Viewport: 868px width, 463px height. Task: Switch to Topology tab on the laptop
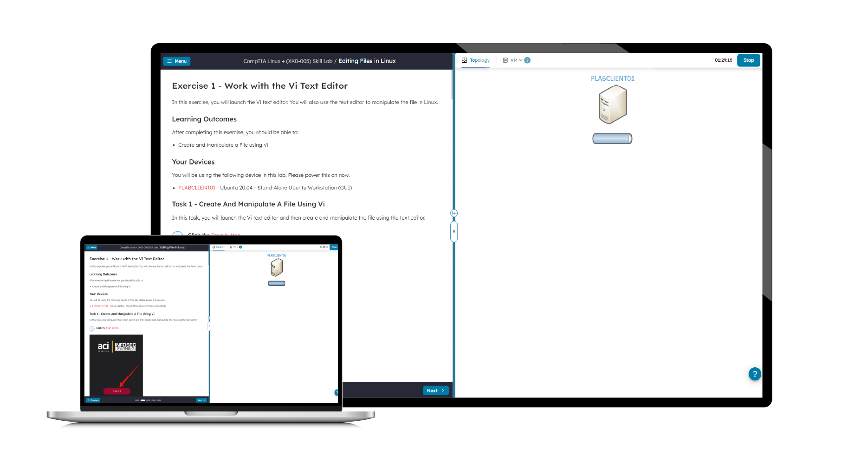[219, 247]
